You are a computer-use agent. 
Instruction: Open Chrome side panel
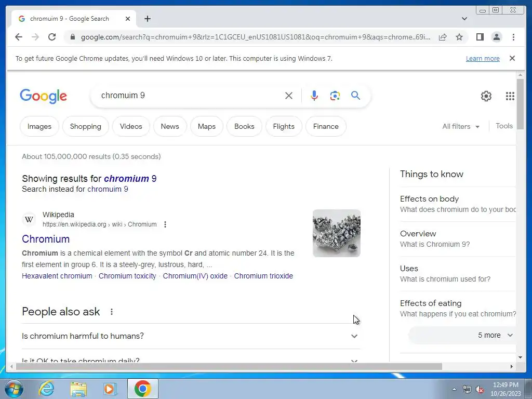[x=480, y=37]
